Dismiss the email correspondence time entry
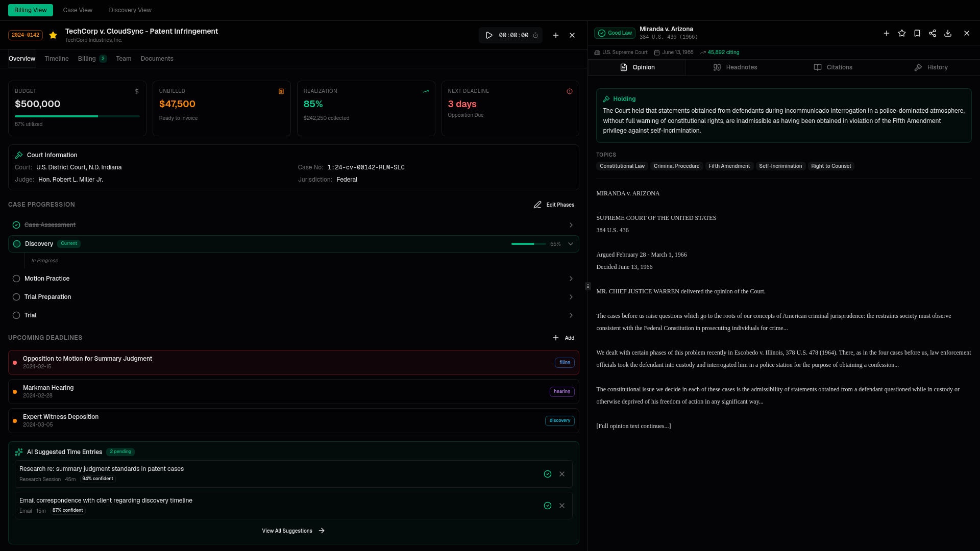This screenshot has width=980, height=551. (x=562, y=506)
